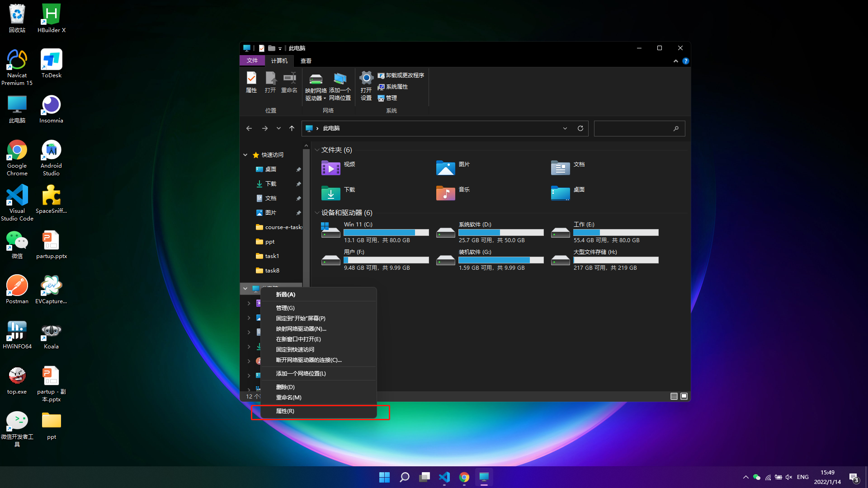This screenshot has width=868, height=488.
Task: Click 卸载或更改程序 in the ribbon
Action: pos(401,75)
